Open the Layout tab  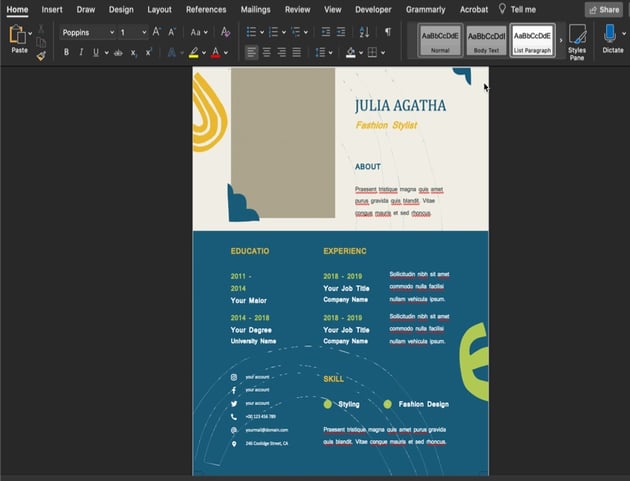(159, 9)
